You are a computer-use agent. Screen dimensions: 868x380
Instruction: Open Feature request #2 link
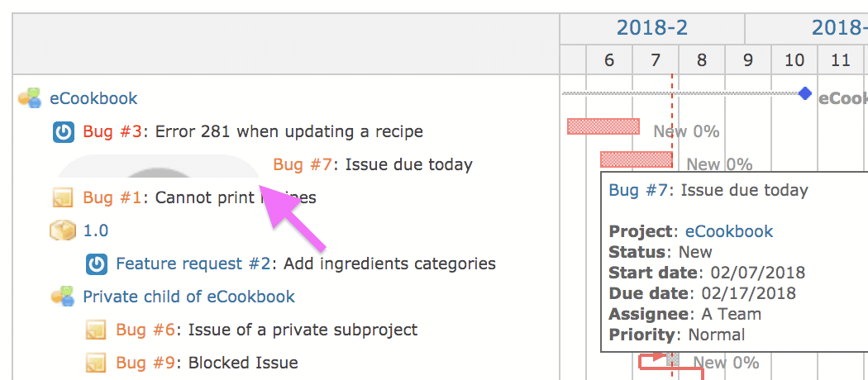(x=193, y=264)
